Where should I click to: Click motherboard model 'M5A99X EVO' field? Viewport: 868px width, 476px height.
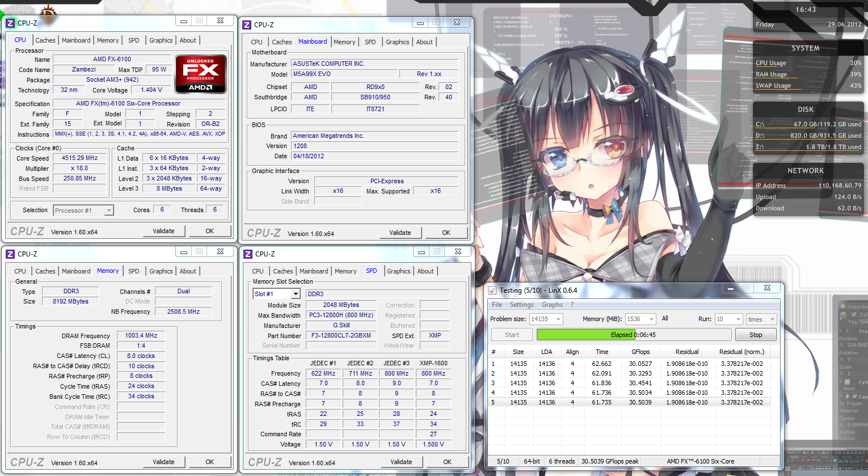click(x=344, y=74)
